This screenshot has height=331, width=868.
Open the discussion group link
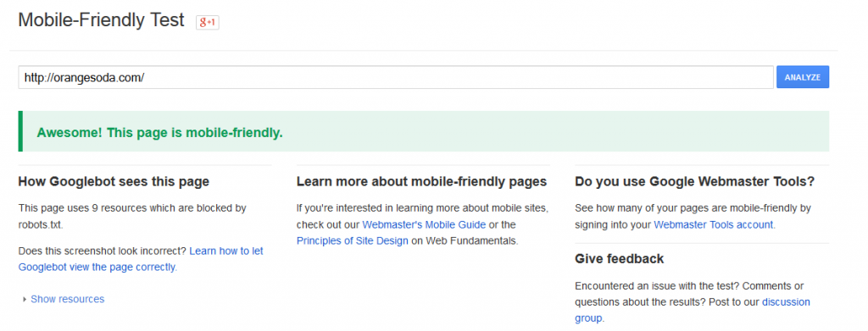693,311
